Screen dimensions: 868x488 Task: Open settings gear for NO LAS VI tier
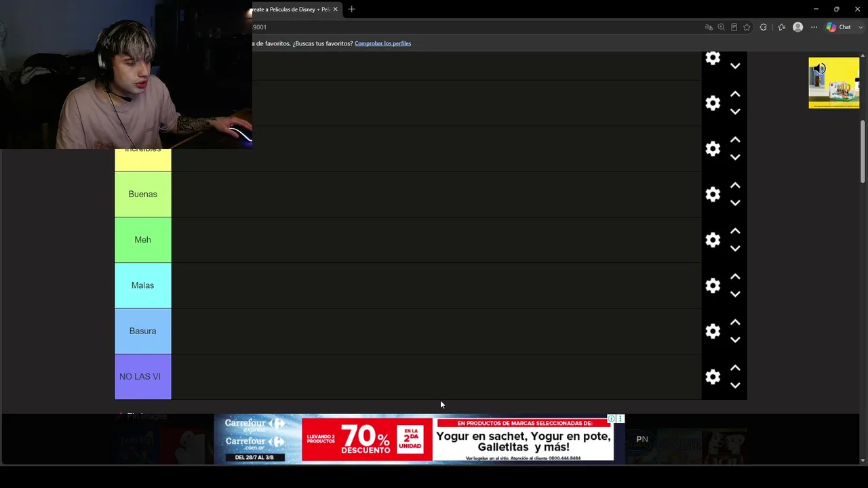713,377
